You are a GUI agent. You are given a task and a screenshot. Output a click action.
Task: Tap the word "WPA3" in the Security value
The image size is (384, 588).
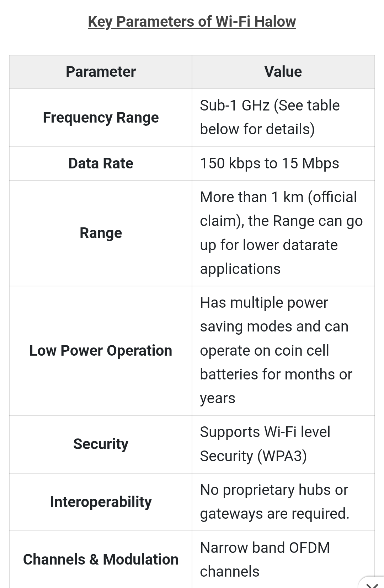[282, 456]
